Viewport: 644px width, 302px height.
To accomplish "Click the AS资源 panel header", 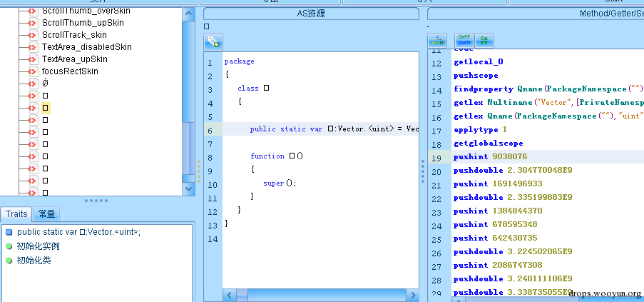I will tap(311, 14).
